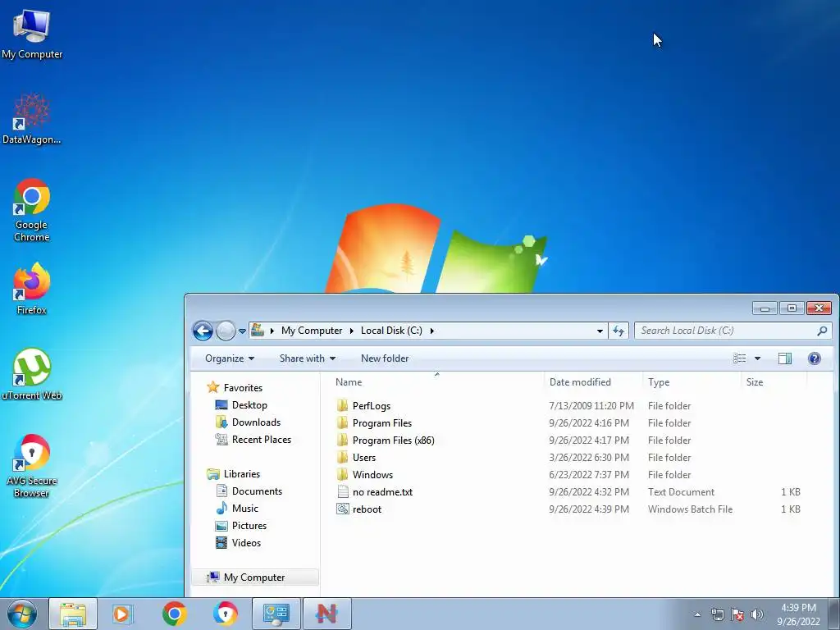840x630 pixels.
Task: Change your view icon button
Action: tap(740, 358)
